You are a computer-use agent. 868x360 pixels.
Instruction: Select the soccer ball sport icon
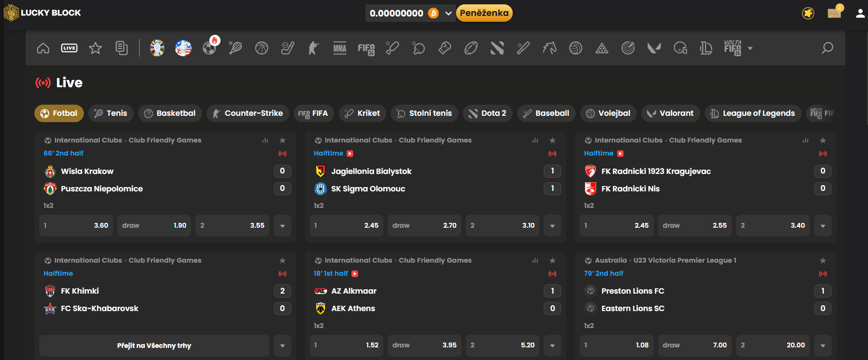coord(209,48)
